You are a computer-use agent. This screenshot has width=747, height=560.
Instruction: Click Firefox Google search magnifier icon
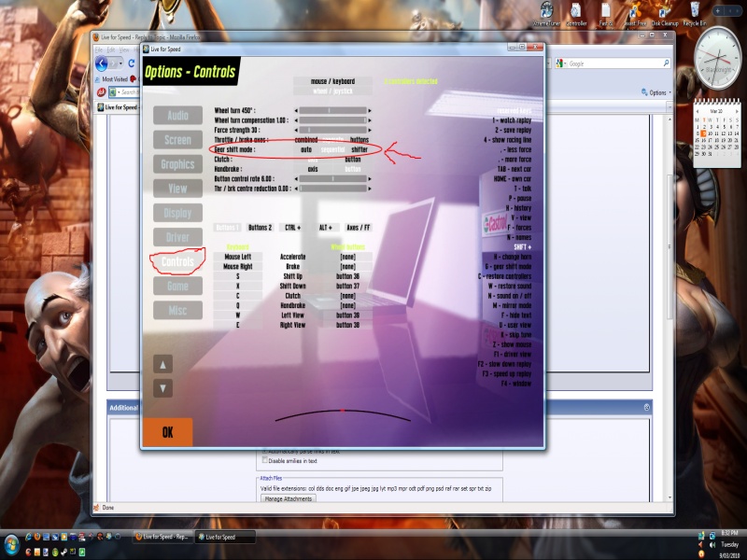666,63
